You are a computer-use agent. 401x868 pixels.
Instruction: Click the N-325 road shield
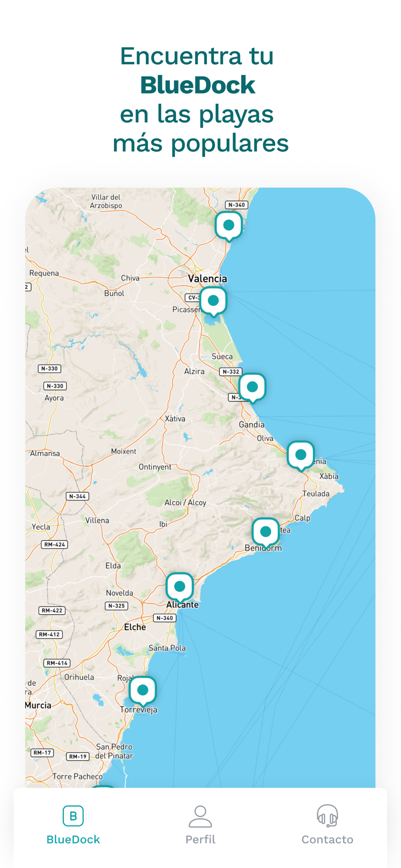[116, 606]
